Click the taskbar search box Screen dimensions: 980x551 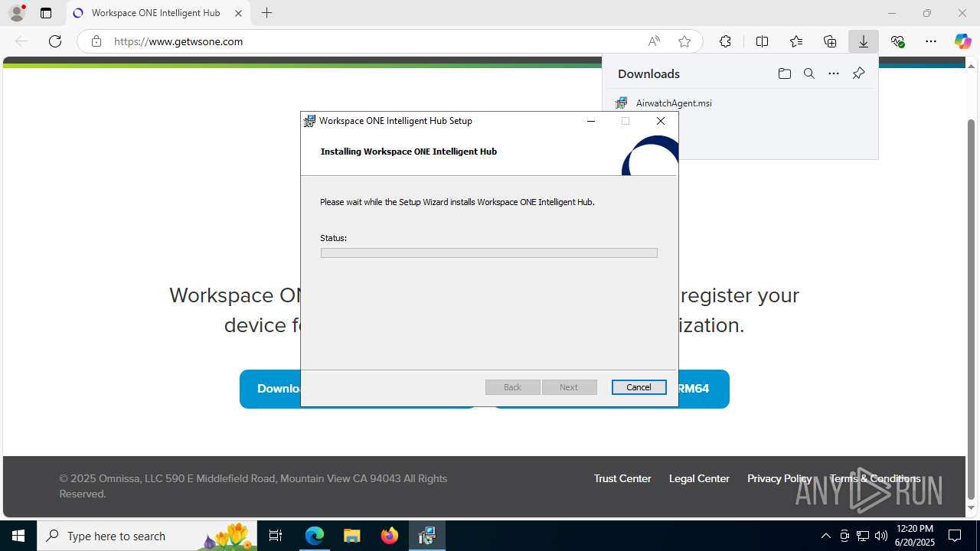(x=149, y=536)
